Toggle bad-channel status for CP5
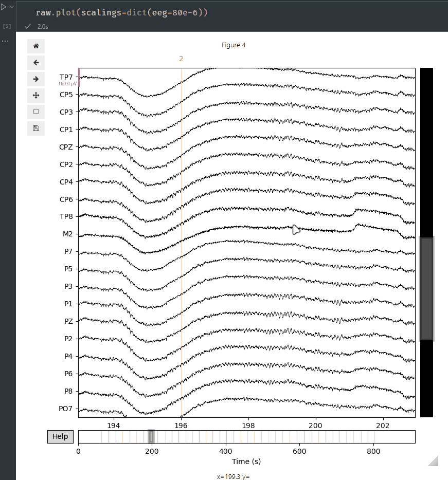The height and width of the screenshot is (480, 448). point(67,95)
